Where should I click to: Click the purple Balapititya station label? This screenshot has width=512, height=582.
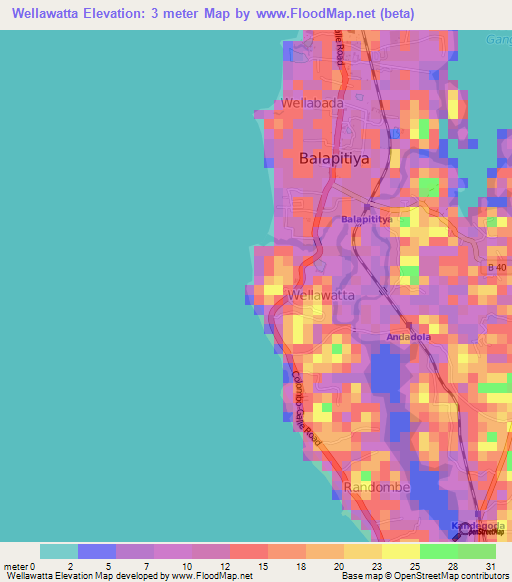click(367, 219)
